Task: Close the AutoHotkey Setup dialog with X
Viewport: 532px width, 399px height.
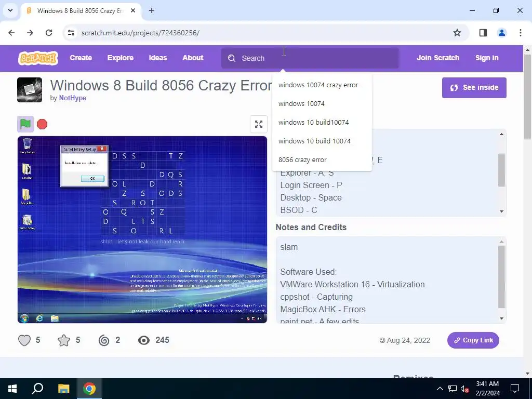Action: [102, 149]
